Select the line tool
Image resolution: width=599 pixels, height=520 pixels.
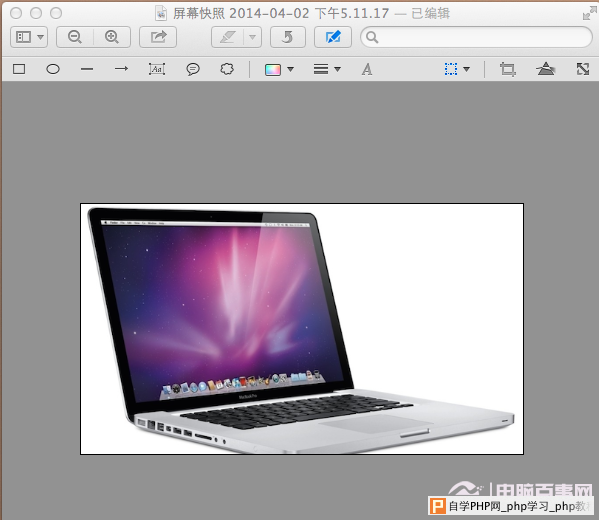[87, 69]
